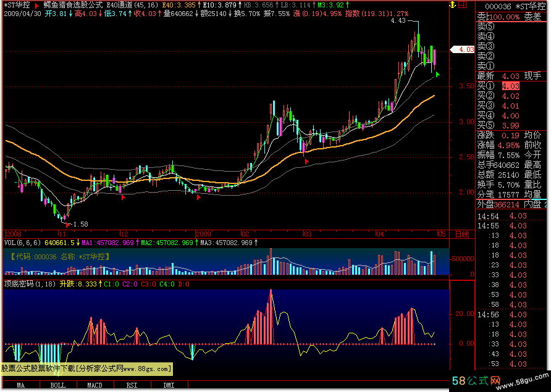Click the 2009 marker on the time axis
This screenshot has height=392, width=551.
pyautogui.click(x=204, y=235)
